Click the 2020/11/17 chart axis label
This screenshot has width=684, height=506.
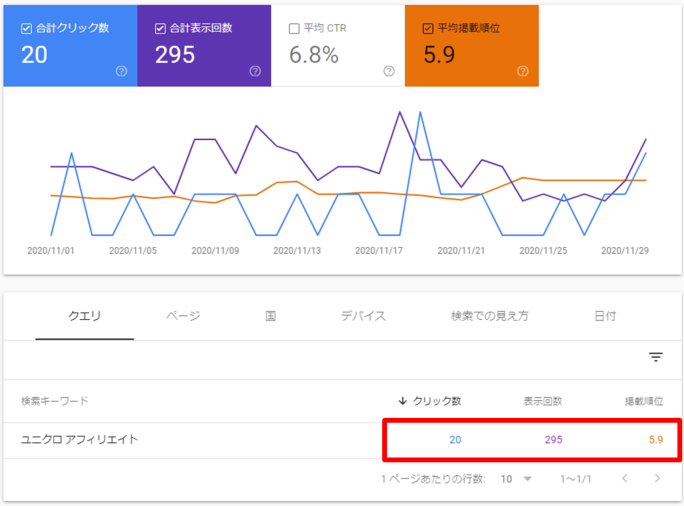(x=379, y=251)
